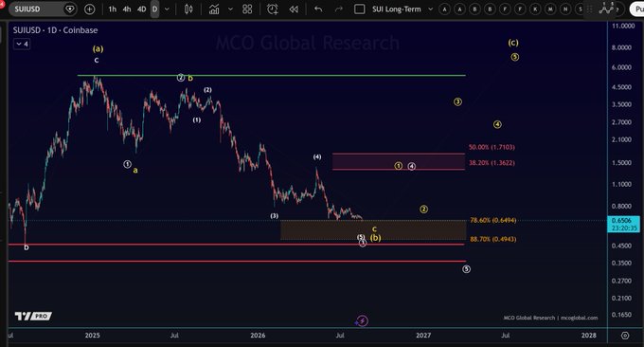Redo the last chart action
This screenshot has width=644, height=347.
tap(339, 9)
